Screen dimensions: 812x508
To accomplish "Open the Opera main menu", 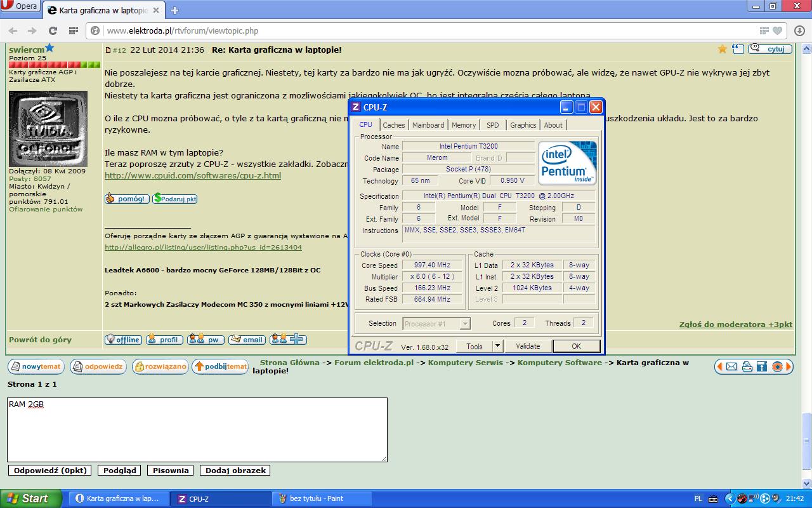I will click(x=19, y=6).
